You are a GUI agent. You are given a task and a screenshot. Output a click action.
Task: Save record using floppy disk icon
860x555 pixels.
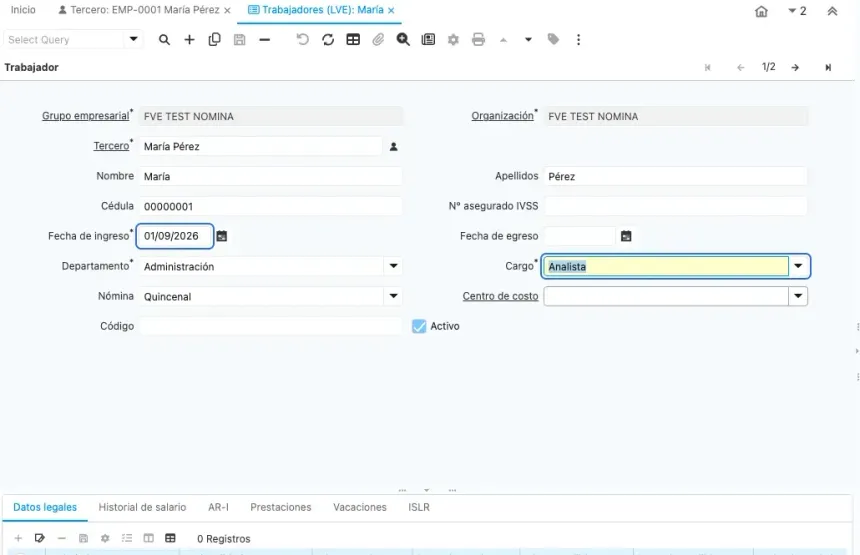click(x=240, y=39)
